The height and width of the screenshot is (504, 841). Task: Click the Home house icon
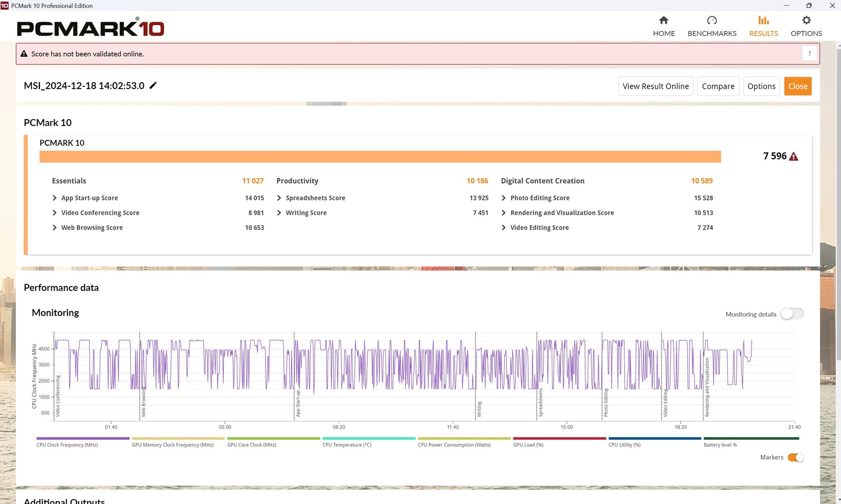[664, 21]
